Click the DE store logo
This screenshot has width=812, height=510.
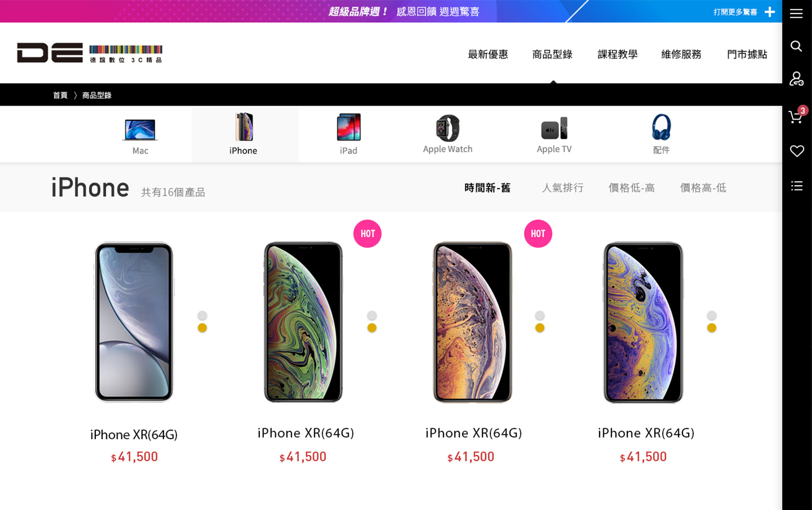[90, 53]
